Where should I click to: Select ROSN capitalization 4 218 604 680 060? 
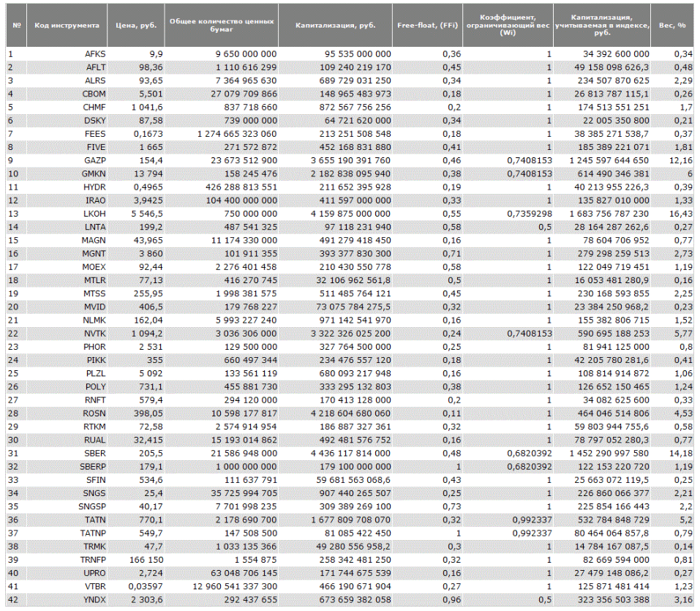click(351, 413)
